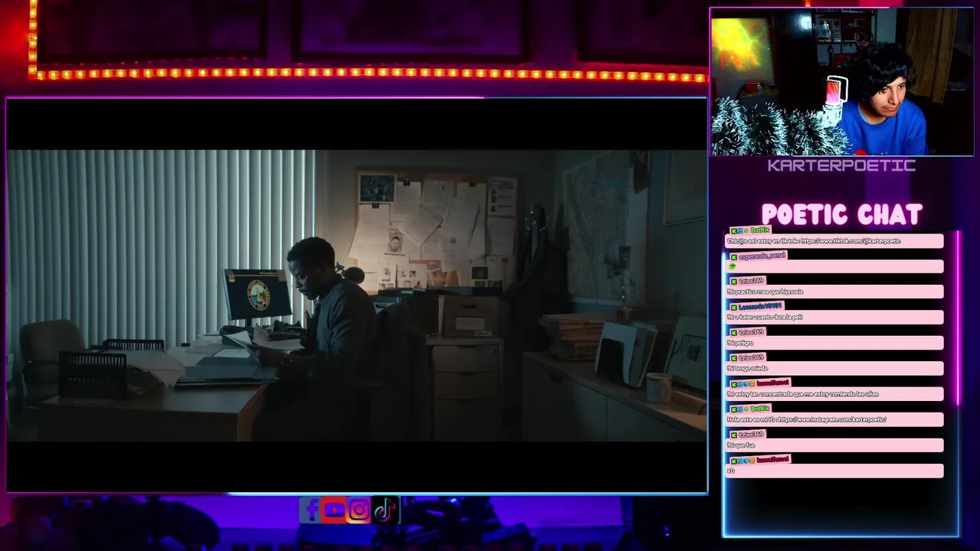Click message '!hi o kater cuanto dura la peli'

835,317
